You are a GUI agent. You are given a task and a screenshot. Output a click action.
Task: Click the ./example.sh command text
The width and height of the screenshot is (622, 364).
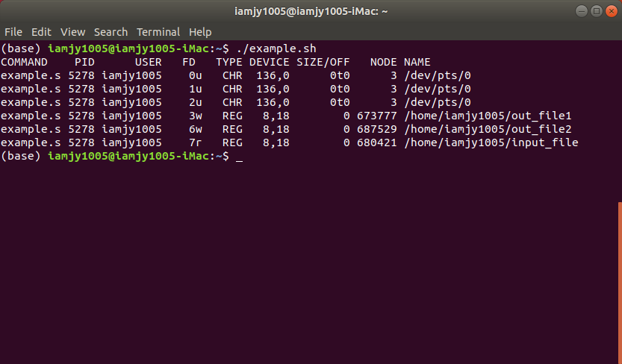click(x=276, y=48)
